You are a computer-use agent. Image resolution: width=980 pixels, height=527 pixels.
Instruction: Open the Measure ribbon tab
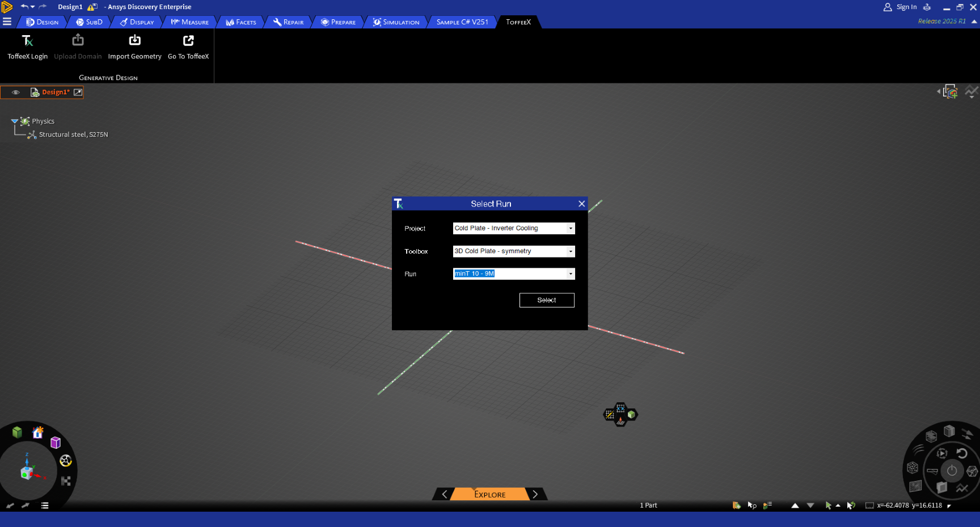(190, 22)
